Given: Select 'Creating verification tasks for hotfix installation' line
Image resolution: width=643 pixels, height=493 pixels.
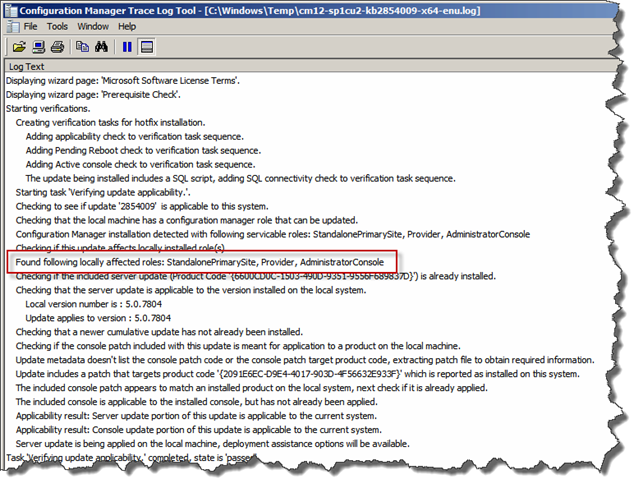Looking at the screenshot, I should click(x=110, y=123).
